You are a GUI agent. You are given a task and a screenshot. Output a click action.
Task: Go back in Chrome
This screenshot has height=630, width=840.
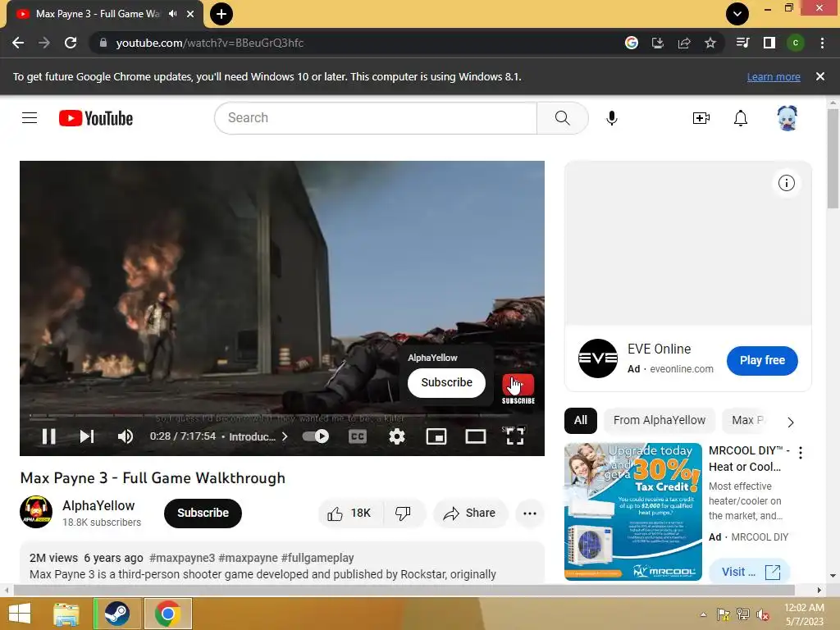point(18,43)
